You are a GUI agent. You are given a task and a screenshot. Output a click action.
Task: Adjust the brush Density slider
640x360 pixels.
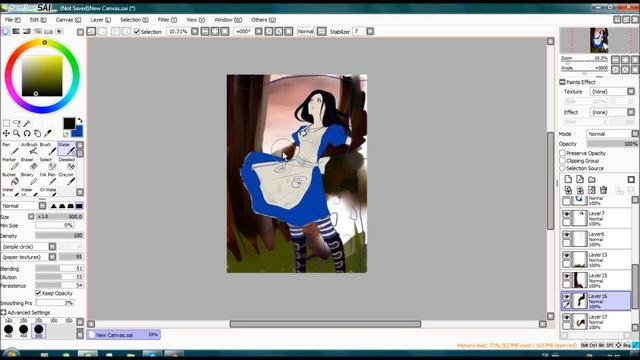(x=59, y=236)
